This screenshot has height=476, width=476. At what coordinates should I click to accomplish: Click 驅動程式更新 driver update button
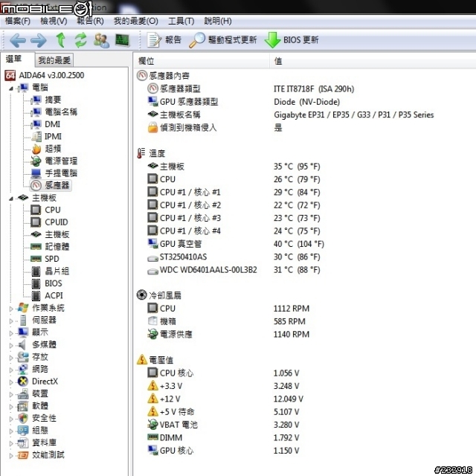(223, 40)
